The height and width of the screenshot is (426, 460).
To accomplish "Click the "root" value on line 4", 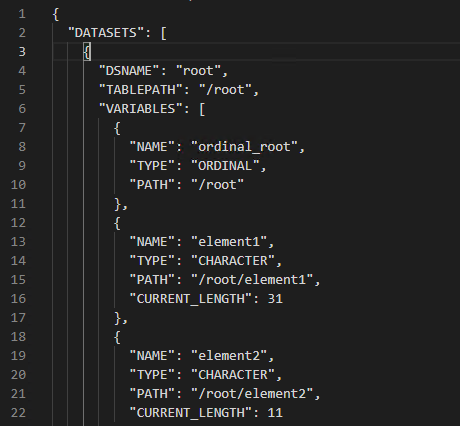I will coord(198,71).
